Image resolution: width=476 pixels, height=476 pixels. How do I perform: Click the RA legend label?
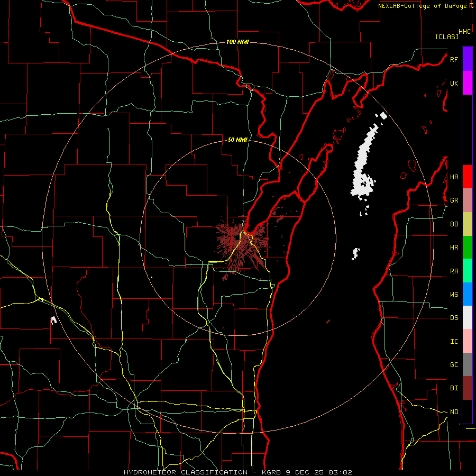(x=454, y=271)
